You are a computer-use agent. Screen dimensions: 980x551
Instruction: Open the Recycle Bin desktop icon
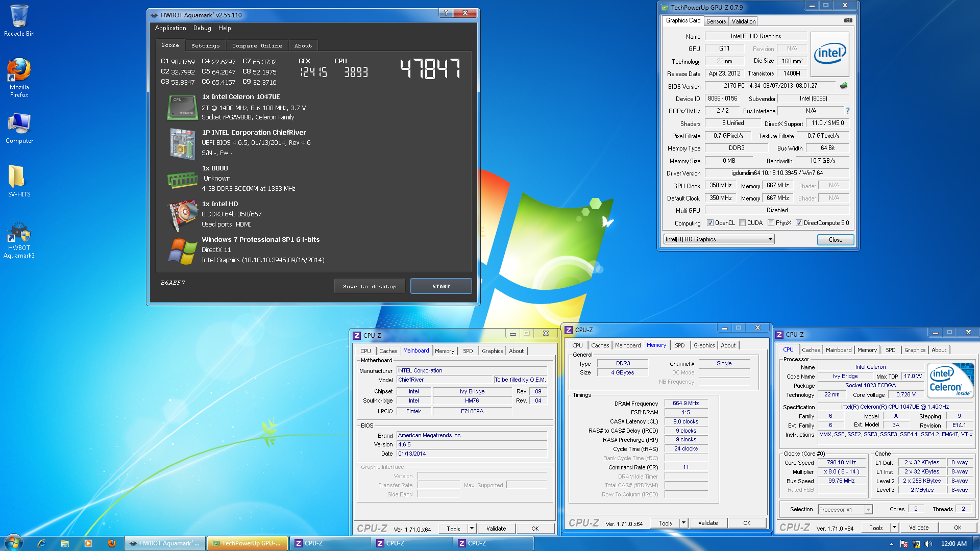pyautogui.click(x=19, y=20)
